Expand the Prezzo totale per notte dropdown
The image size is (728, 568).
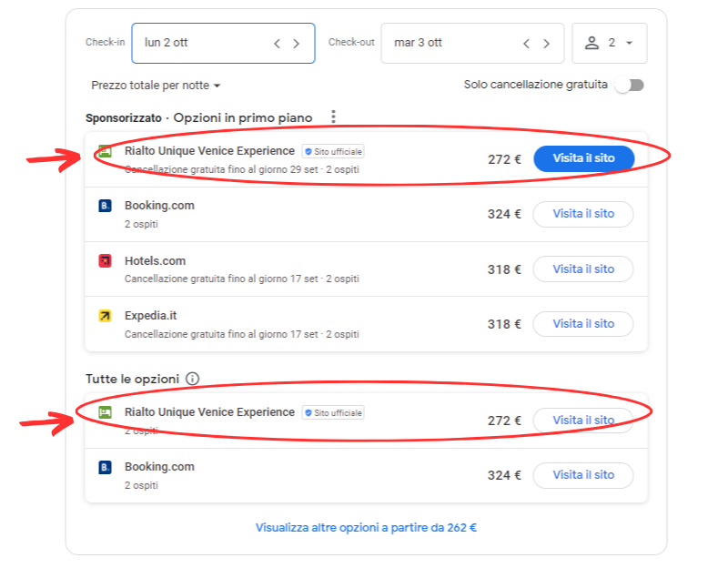click(156, 86)
